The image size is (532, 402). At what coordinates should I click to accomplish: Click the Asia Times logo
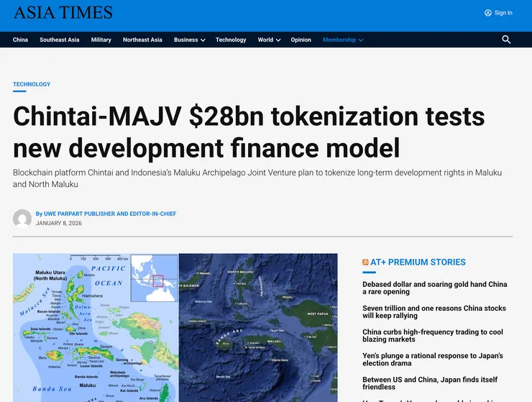63,12
